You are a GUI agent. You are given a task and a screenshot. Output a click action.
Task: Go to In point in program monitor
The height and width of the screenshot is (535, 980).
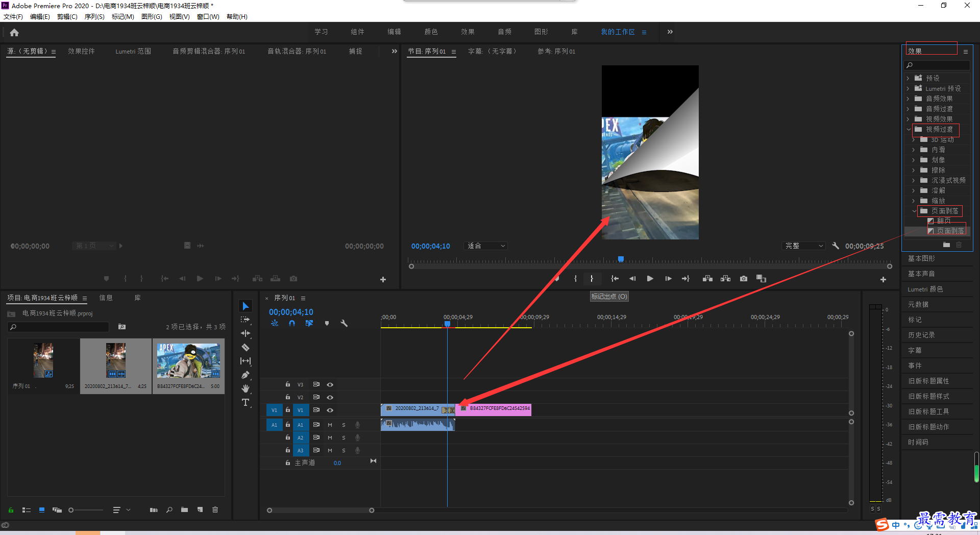click(x=615, y=279)
